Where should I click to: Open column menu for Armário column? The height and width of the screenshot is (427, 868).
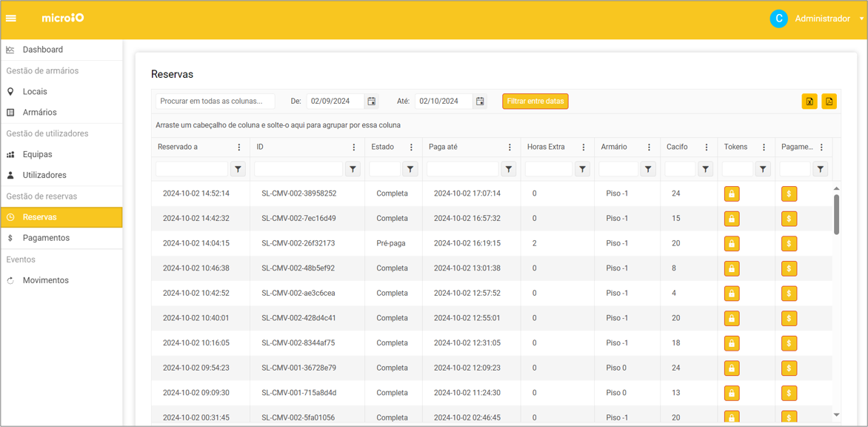tap(649, 148)
